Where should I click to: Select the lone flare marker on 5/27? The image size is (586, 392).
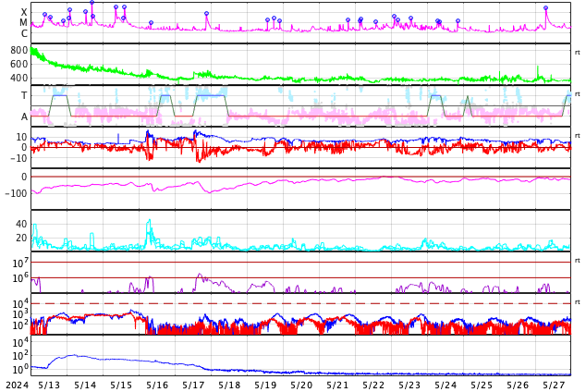[x=545, y=7]
